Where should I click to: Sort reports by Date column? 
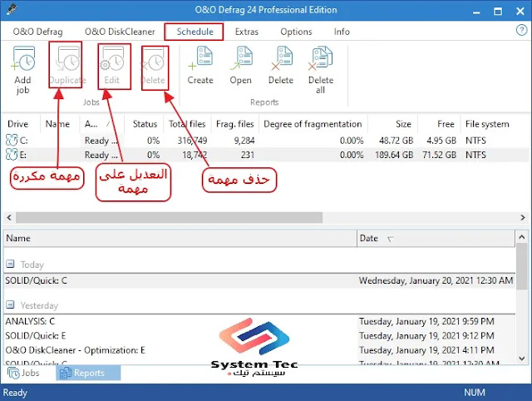pyautogui.click(x=436, y=239)
